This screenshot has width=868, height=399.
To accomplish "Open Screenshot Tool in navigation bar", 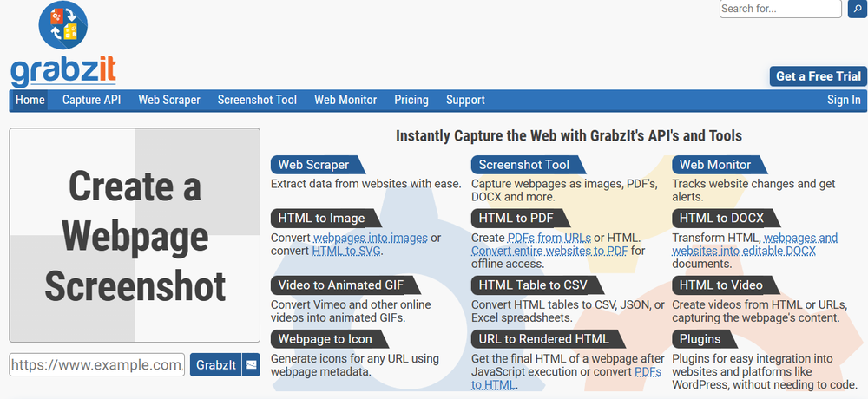I will 258,100.
